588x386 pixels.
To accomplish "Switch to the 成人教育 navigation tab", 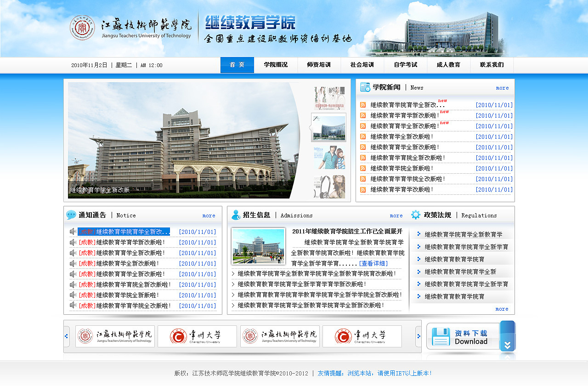I will tap(449, 65).
